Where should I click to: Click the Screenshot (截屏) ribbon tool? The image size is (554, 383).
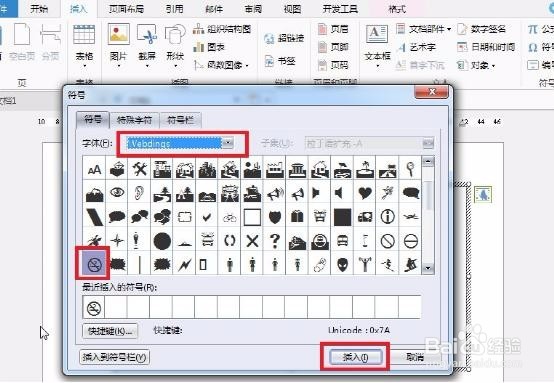pyautogui.click(x=147, y=46)
